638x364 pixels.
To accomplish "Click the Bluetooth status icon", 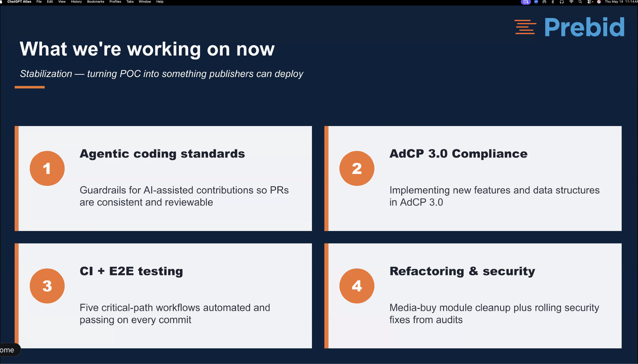I will (553, 2).
